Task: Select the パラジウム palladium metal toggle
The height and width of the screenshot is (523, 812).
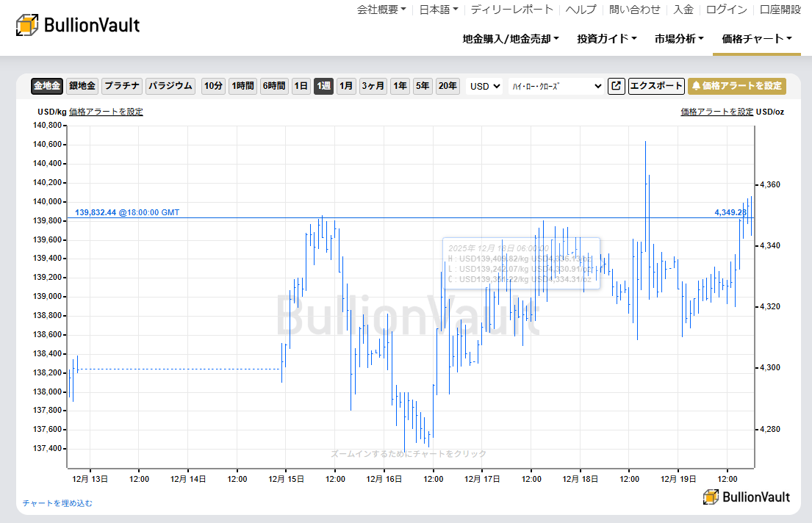Action: [x=170, y=86]
